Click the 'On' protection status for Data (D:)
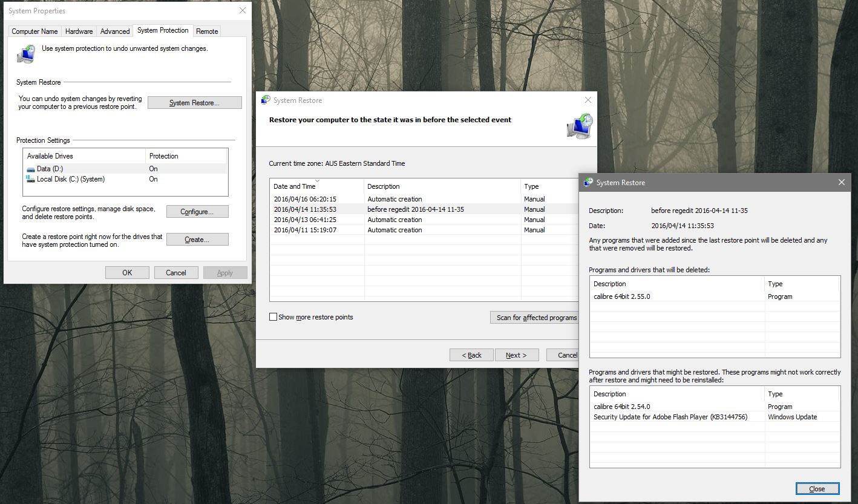Image resolution: width=858 pixels, height=504 pixels. pos(153,169)
